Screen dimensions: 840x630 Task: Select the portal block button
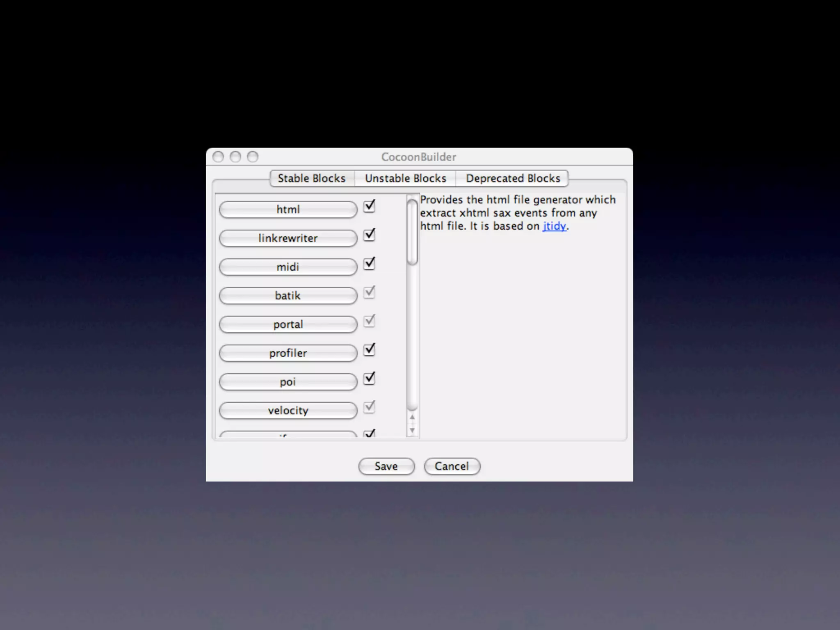point(288,324)
